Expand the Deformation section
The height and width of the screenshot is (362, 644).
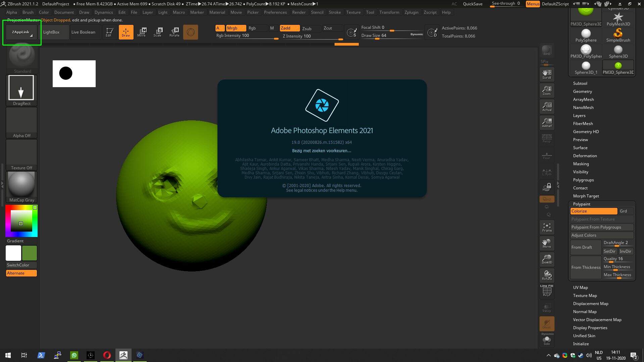pos(585,156)
